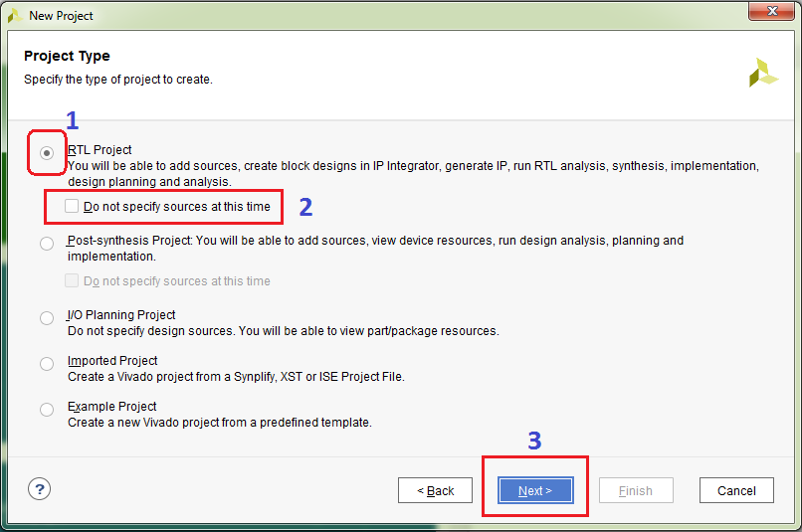Click 'Specify the type of project to create.'
The image size is (802, 532).
click(x=118, y=80)
